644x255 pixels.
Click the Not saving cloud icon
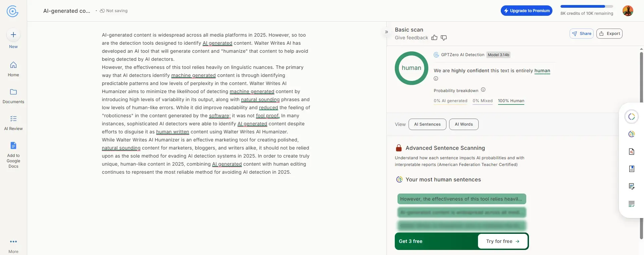tap(102, 11)
